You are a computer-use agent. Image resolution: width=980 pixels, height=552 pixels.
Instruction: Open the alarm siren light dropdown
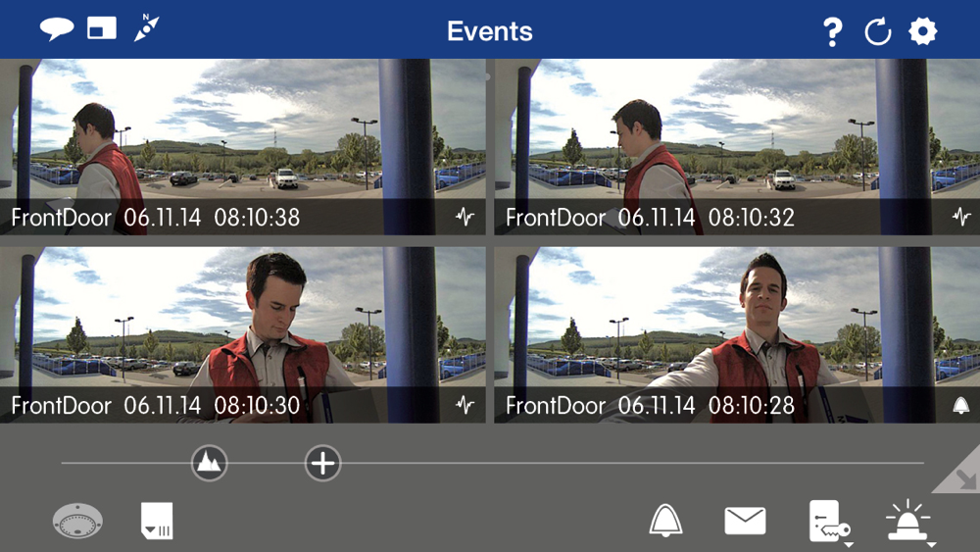(x=908, y=522)
